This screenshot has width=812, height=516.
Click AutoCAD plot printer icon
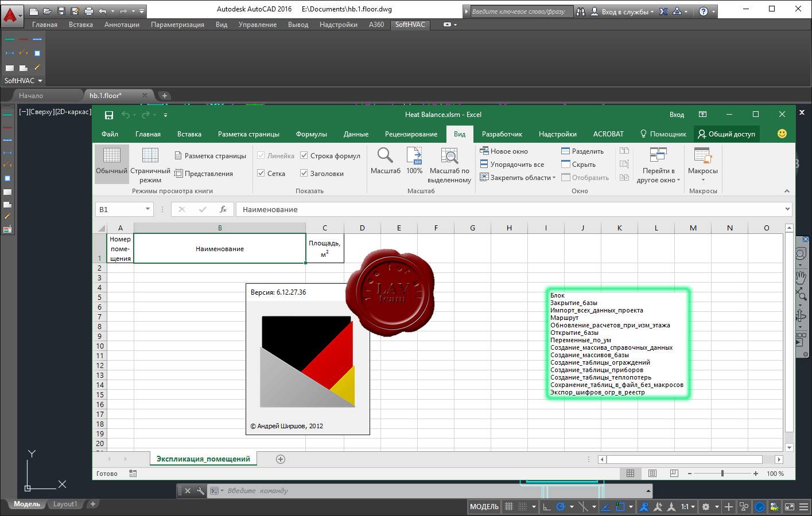[89, 11]
